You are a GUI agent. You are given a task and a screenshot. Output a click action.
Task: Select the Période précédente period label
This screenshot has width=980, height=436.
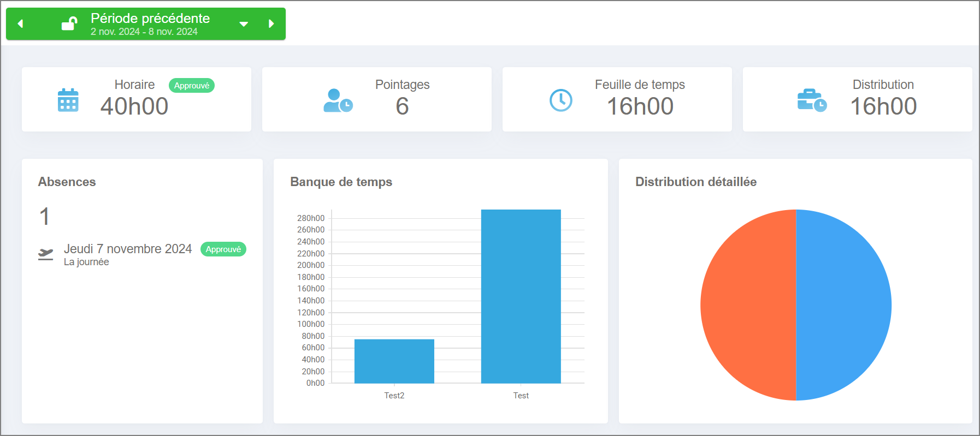(x=150, y=18)
